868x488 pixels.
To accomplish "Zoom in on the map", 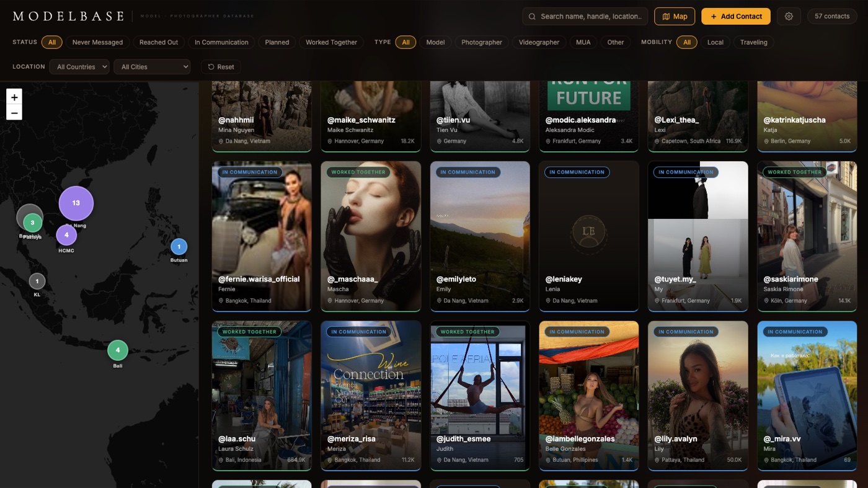I will [14, 97].
